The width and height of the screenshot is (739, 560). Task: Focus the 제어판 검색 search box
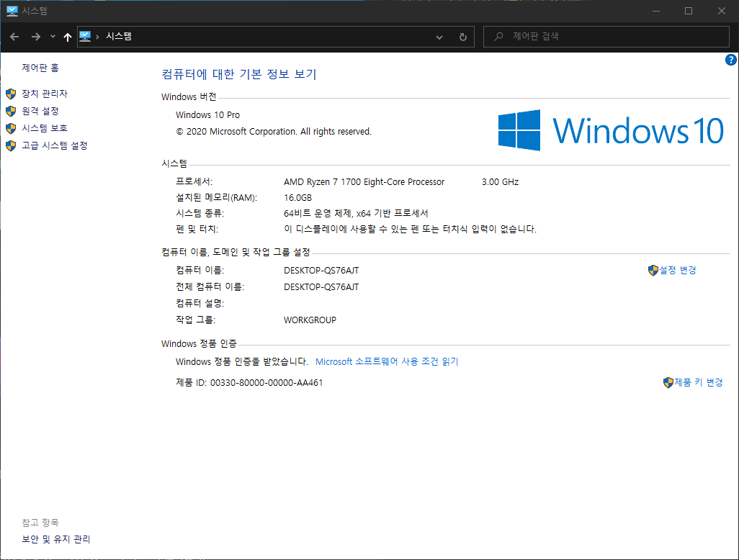tap(606, 36)
